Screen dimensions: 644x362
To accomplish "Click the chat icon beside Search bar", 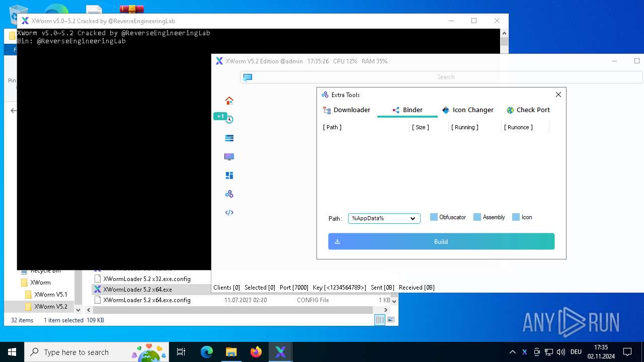I will click(x=247, y=77).
